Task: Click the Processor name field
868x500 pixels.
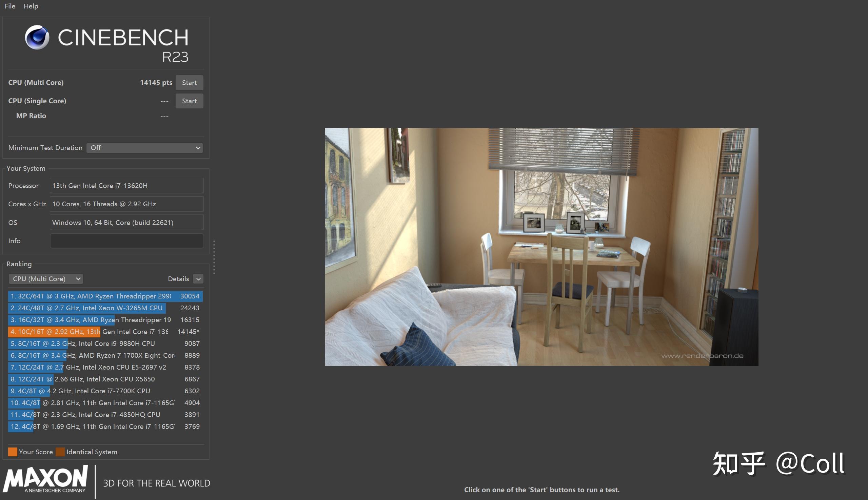Action: (126, 186)
